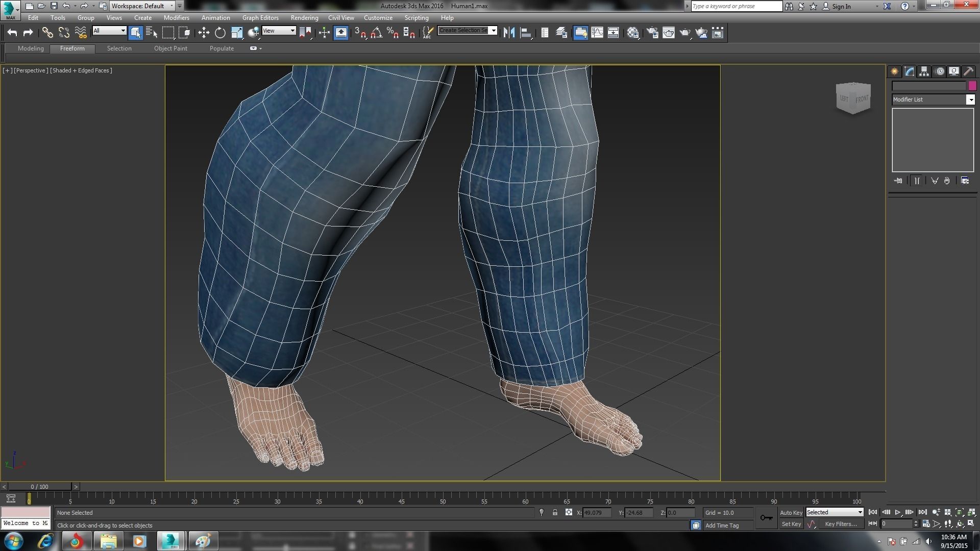This screenshot has width=980, height=551.
Task: Click the Select and Link tool
Action: pyautogui.click(x=47, y=33)
